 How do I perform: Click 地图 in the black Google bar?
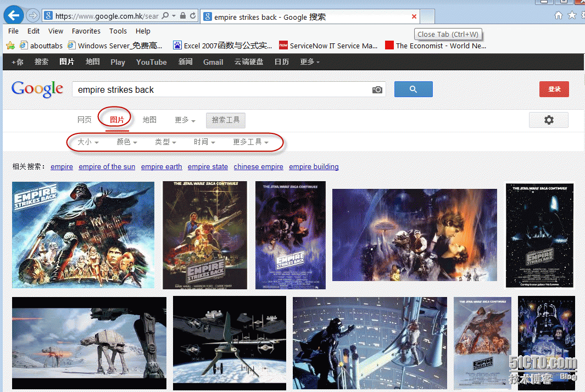point(92,62)
